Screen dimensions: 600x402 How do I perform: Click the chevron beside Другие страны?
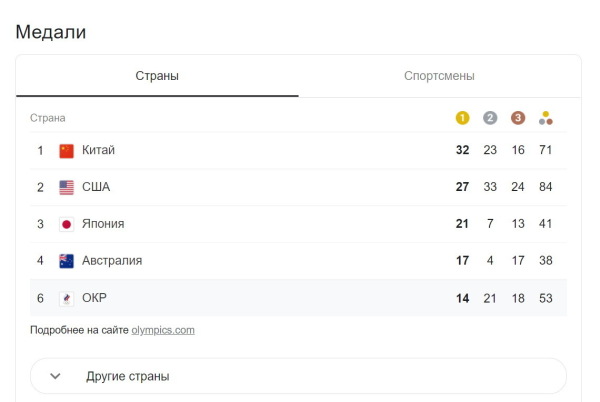tap(55, 376)
